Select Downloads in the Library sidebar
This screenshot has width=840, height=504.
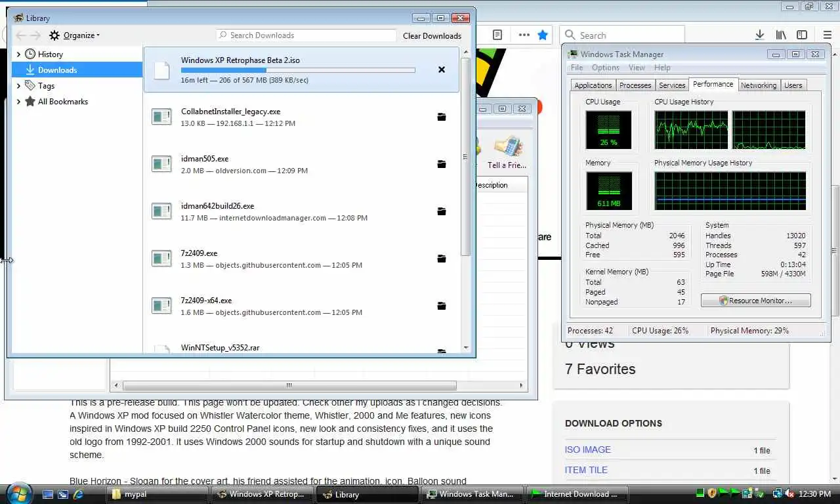coord(77,70)
